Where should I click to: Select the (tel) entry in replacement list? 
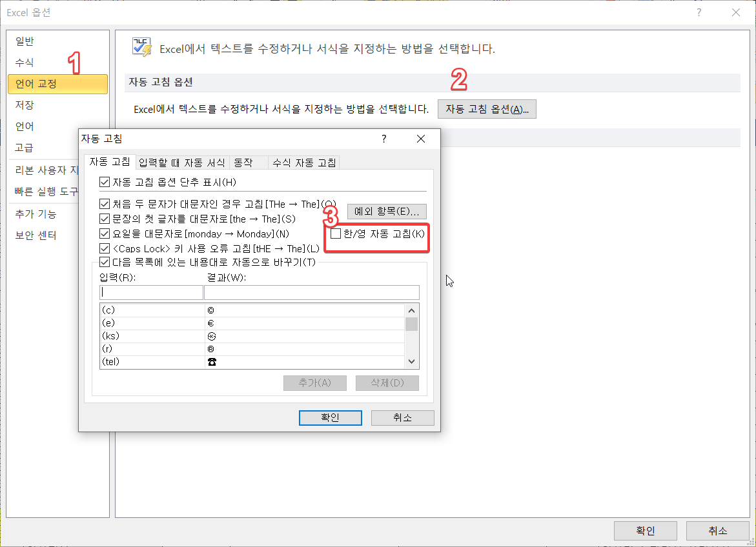click(252, 362)
